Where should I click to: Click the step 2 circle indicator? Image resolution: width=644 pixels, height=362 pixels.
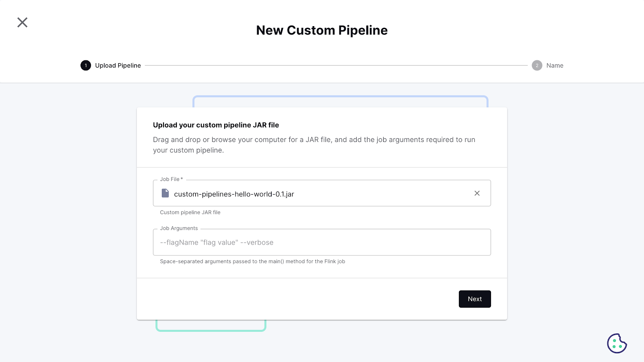537,65
